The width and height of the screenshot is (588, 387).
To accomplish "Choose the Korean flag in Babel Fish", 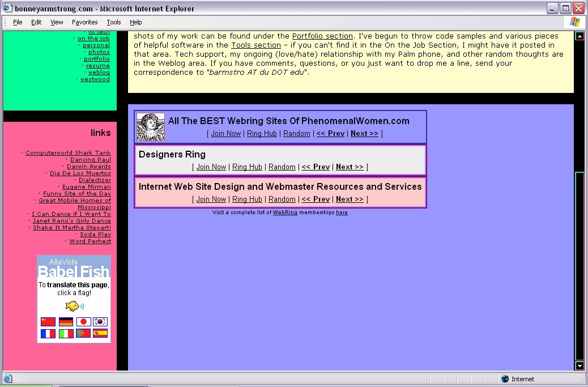I will [100, 322].
